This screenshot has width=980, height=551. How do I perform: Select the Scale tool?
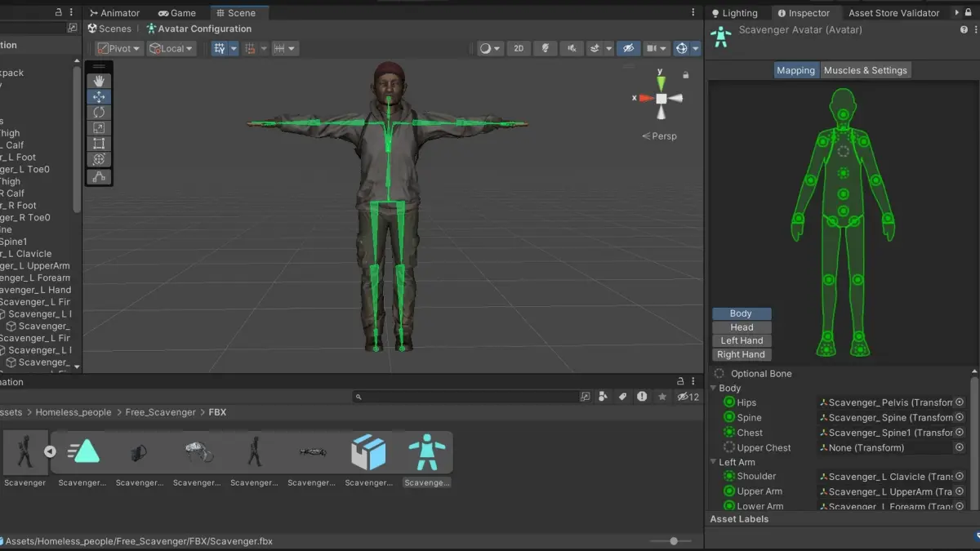(x=99, y=128)
